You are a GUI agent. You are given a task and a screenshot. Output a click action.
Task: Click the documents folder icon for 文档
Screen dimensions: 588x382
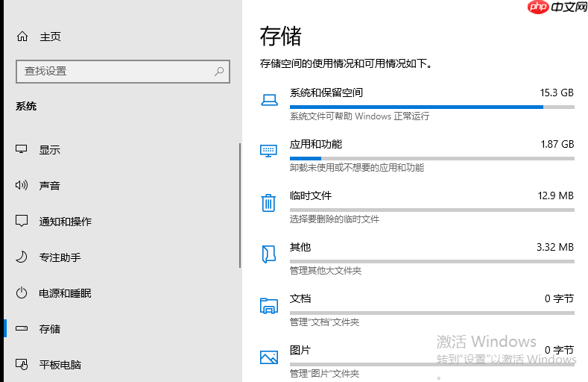click(269, 305)
